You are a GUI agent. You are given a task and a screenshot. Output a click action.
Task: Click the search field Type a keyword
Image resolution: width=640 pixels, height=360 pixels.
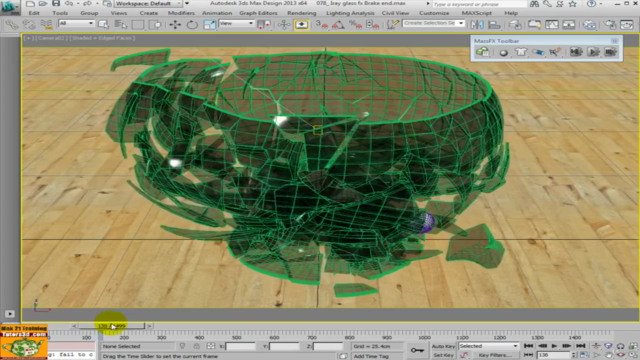point(479,4)
